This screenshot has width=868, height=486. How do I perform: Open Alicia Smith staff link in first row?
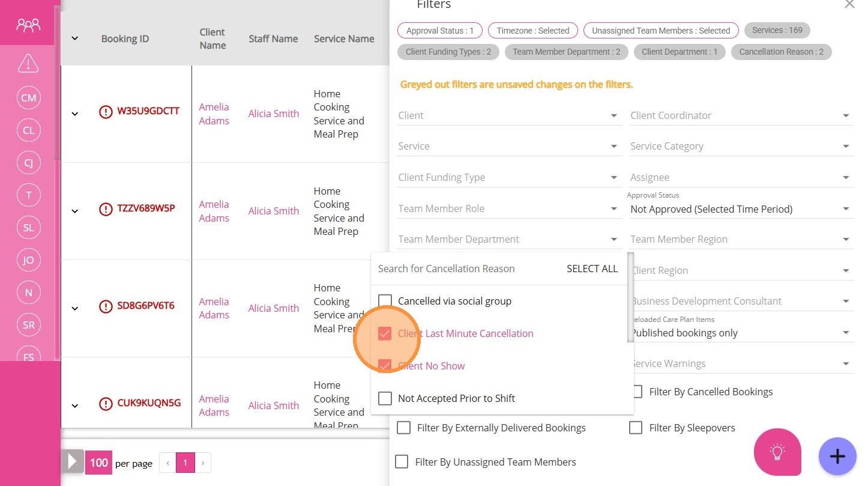[x=273, y=114]
